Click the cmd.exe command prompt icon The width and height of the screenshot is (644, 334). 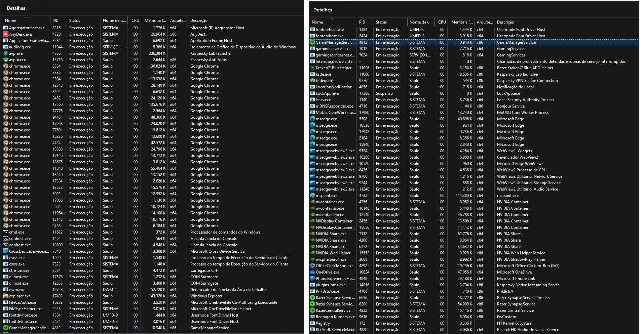[x=6, y=232]
